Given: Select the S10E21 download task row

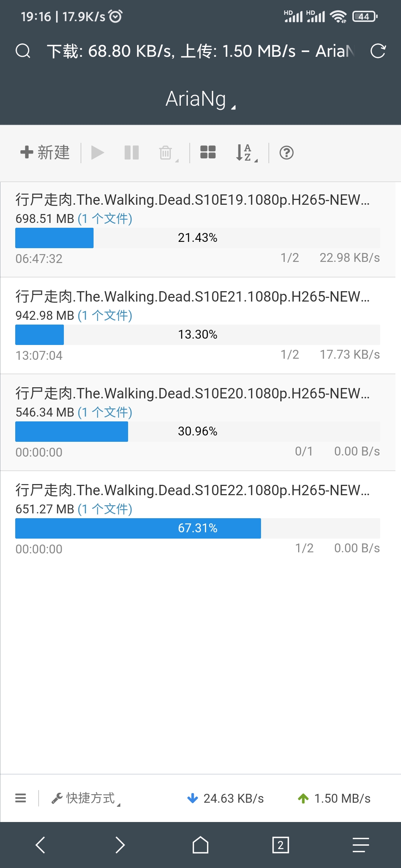Looking at the screenshot, I should point(198,326).
